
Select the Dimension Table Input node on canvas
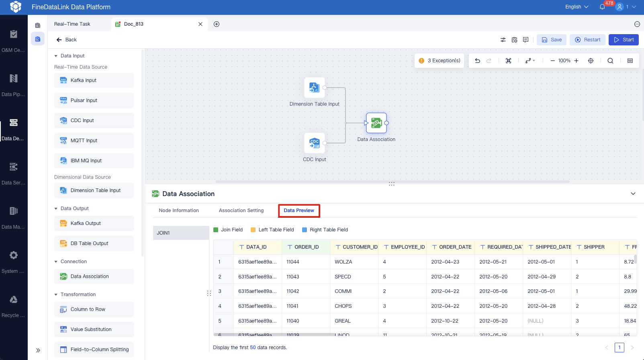tap(315, 88)
